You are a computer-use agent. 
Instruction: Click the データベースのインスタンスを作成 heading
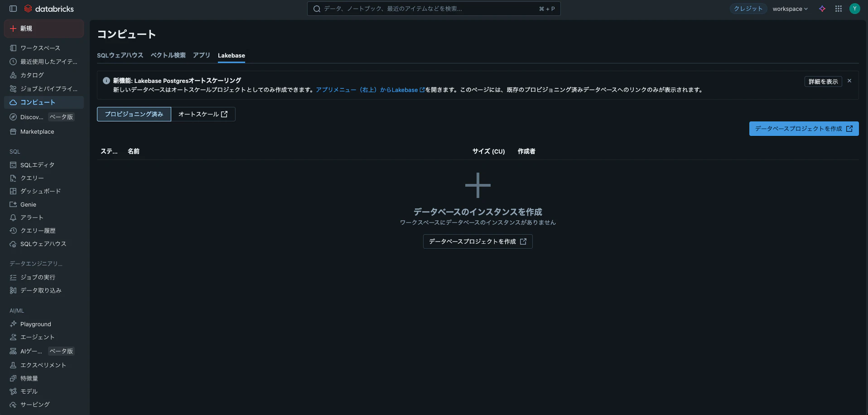pyautogui.click(x=478, y=212)
